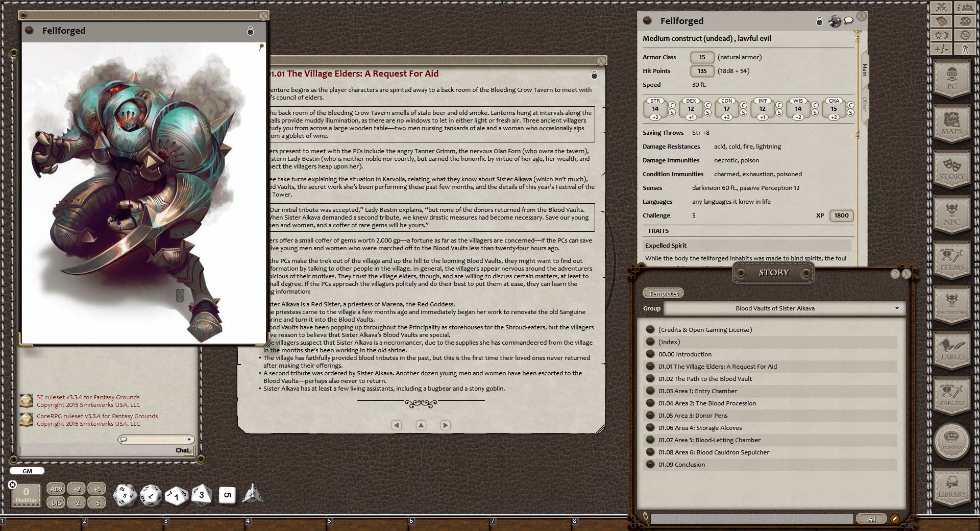Screen dimensions: 980x531
Task: Pick the d8 die
Action: click(202, 495)
